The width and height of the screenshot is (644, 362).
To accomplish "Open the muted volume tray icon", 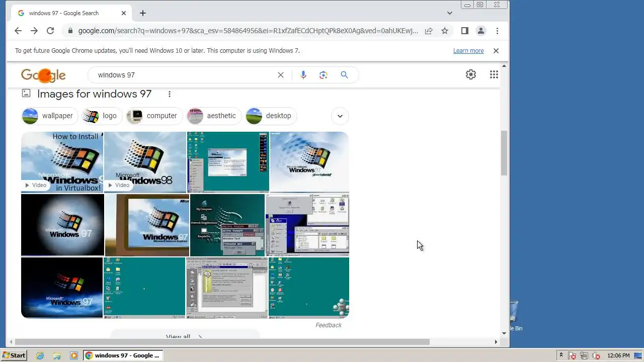I will tap(597, 355).
